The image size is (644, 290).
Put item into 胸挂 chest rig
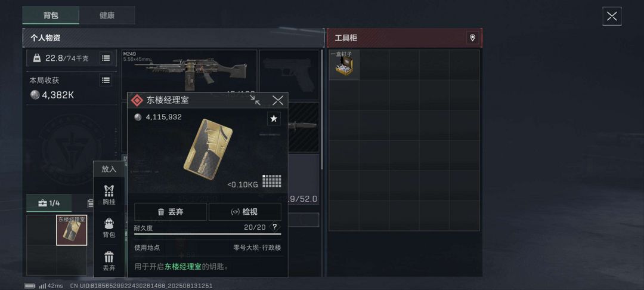[109, 195]
